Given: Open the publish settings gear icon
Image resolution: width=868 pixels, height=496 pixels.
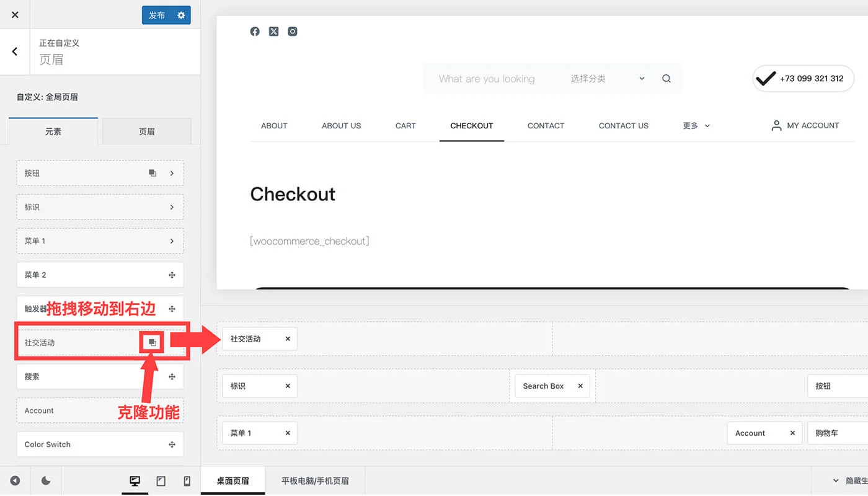Looking at the screenshot, I should 181,15.
